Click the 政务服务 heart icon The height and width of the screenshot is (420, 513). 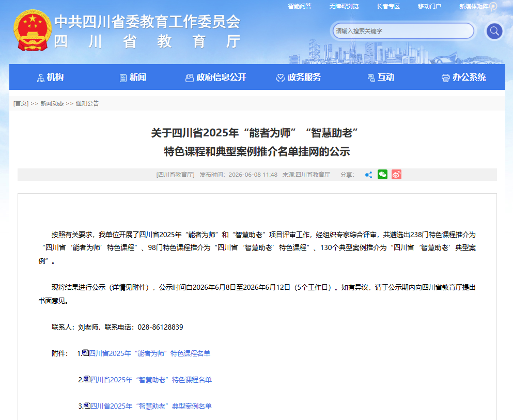tap(280, 78)
